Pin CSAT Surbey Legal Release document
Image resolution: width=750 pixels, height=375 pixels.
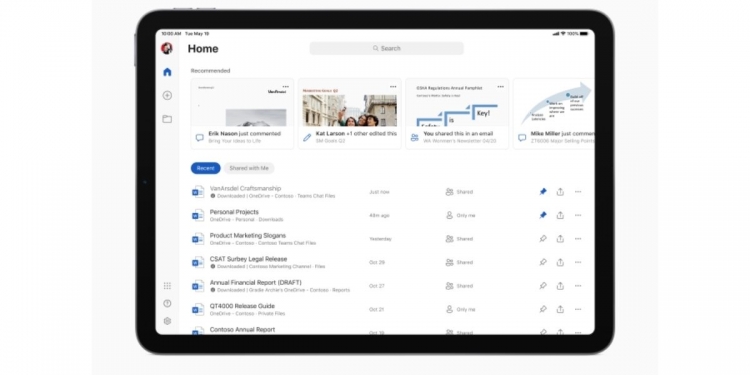[x=543, y=262]
